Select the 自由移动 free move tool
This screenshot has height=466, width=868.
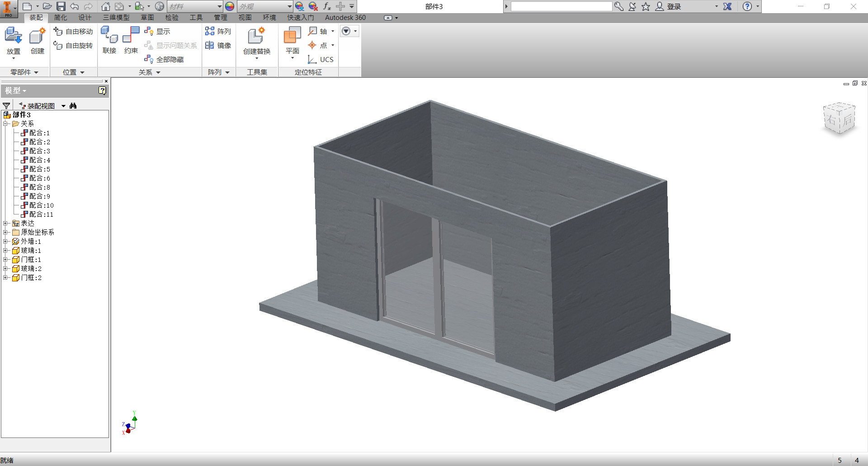click(73, 31)
